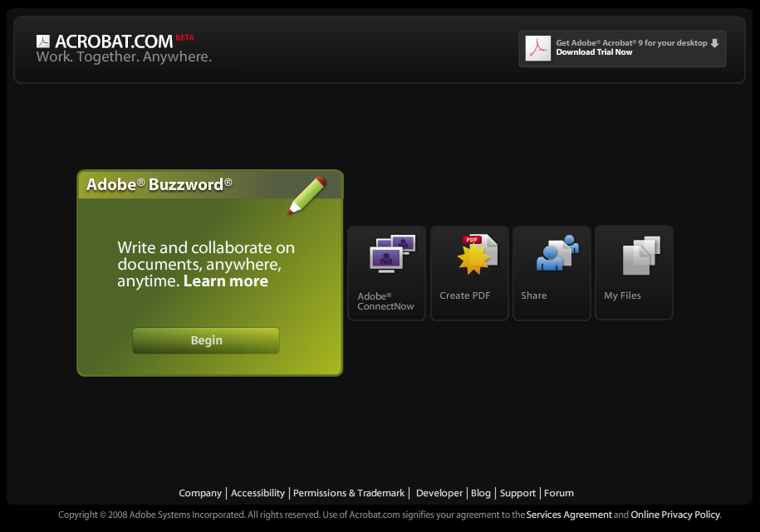Click the 'Work. Together. Anywhere.' tagline

pyautogui.click(x=124, y=56)
